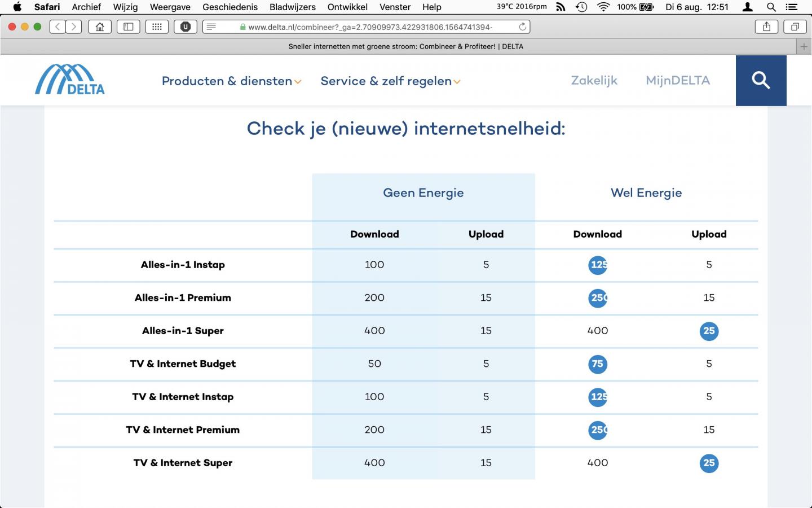This screenshot has width=812, height=508.
Task: Open the Help menu
Action: 432,7
